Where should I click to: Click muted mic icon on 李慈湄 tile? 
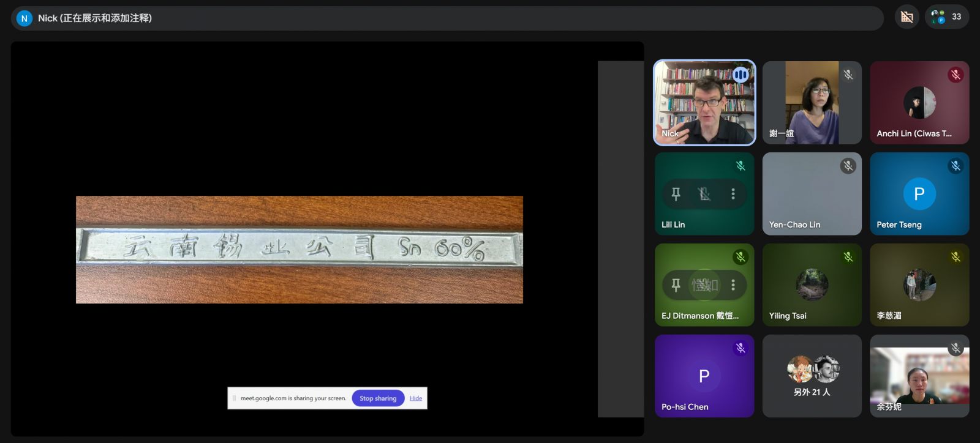(x=956, y=257)
